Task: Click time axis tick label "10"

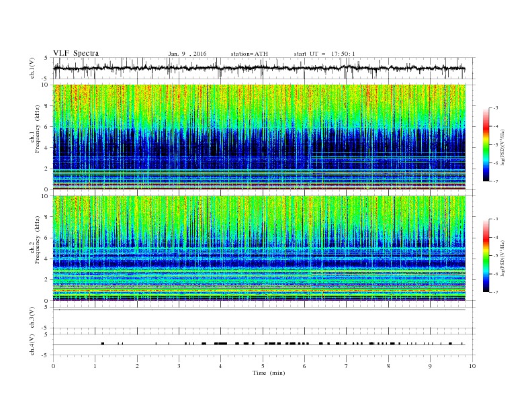Action: pos(472,366)
